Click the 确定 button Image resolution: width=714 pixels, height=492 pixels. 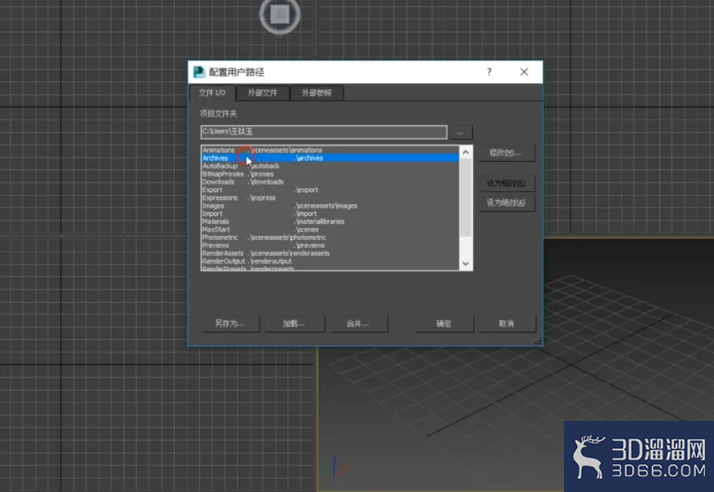click(x=444, y=323)
